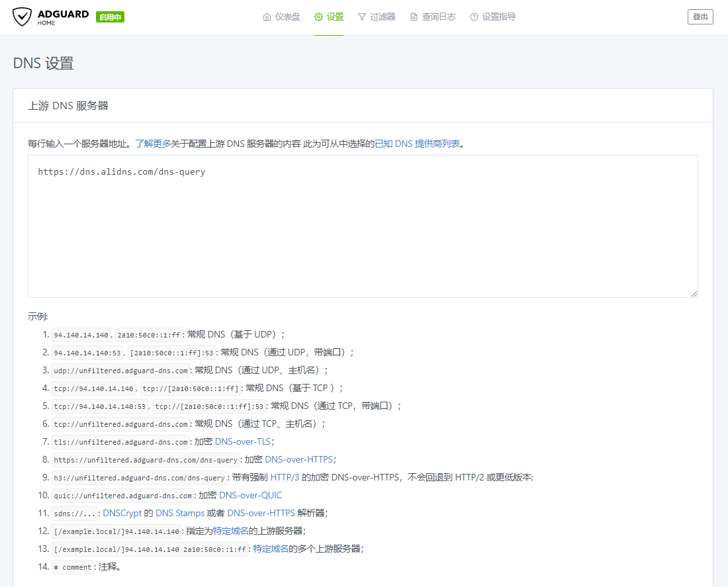Click the setup guide question-mark icon
Image resolution: width=728 pixels, height=587 pixels.
tap(474, 17)
